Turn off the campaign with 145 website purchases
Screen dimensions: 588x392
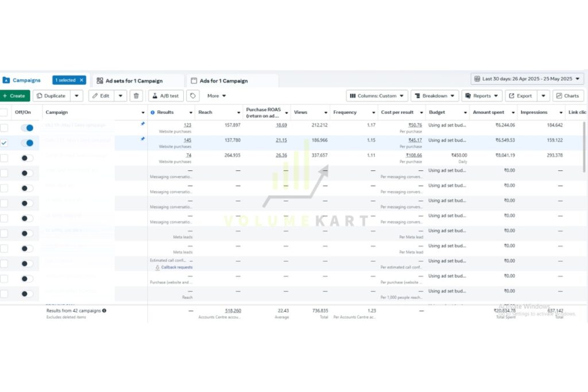27,143
